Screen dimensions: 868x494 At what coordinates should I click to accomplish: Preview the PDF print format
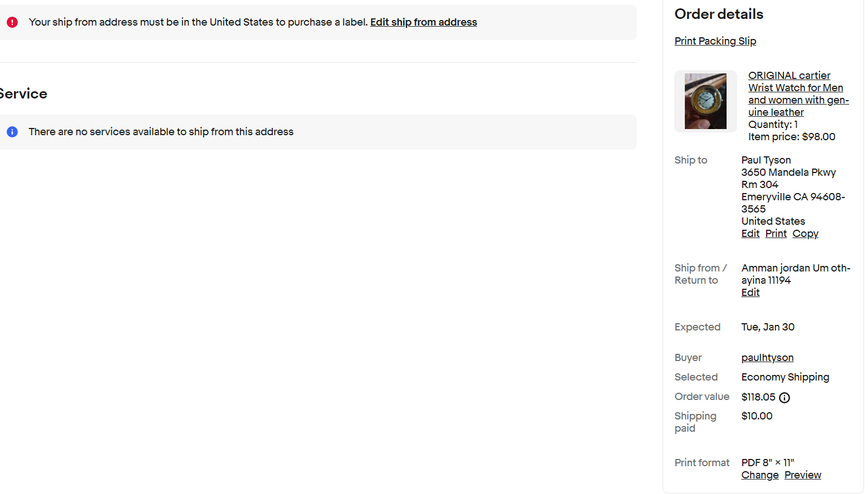coord(802,475)
